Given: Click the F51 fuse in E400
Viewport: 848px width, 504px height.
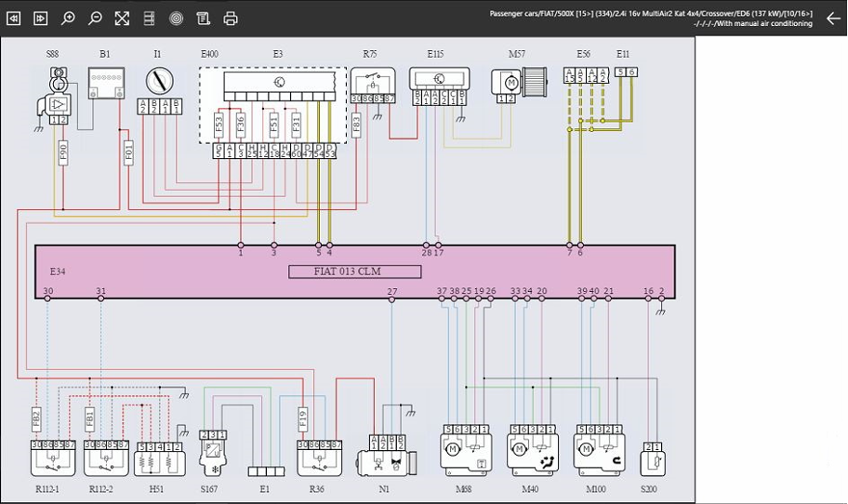Looking at the screenshot, I should click(274, 125).
